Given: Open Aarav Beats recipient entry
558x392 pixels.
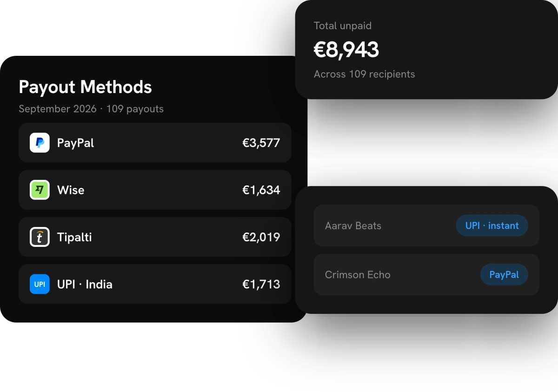Looking at the screenshot, I should 426,226.
